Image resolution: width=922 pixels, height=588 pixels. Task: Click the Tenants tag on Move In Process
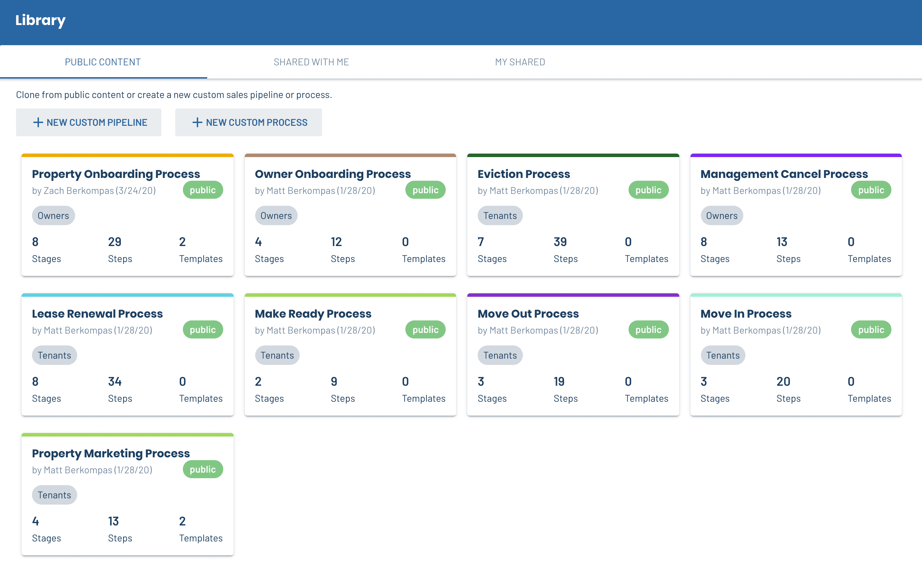pyautogui.click(x=722, y=355)
